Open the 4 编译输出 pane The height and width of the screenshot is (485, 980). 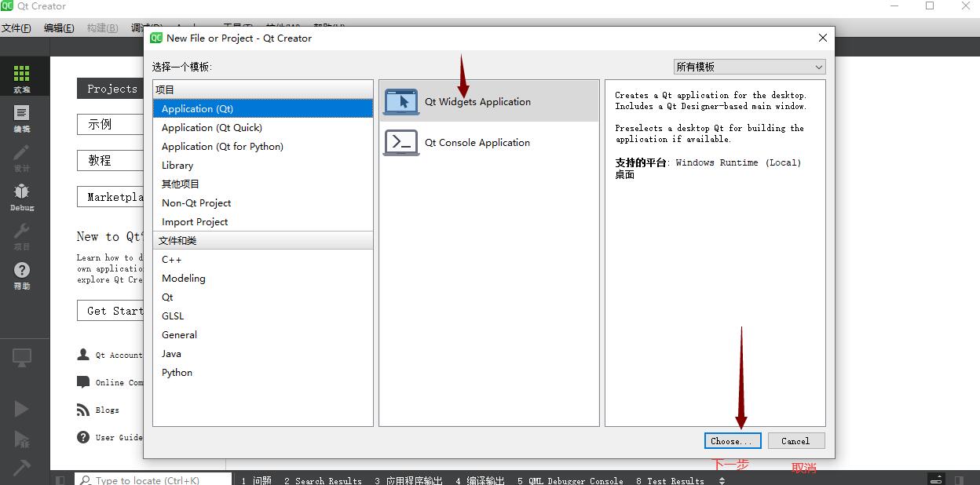click(x=480, y=480)
